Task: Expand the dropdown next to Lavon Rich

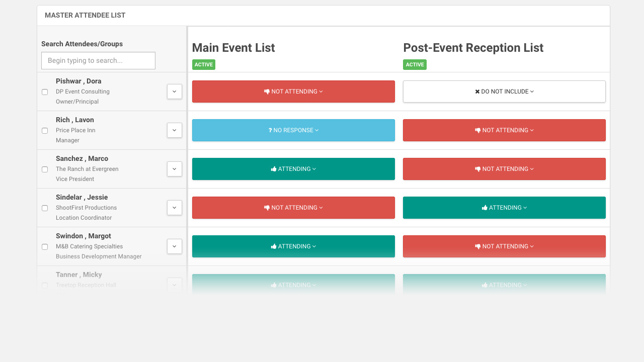Action: click(175, 130)
